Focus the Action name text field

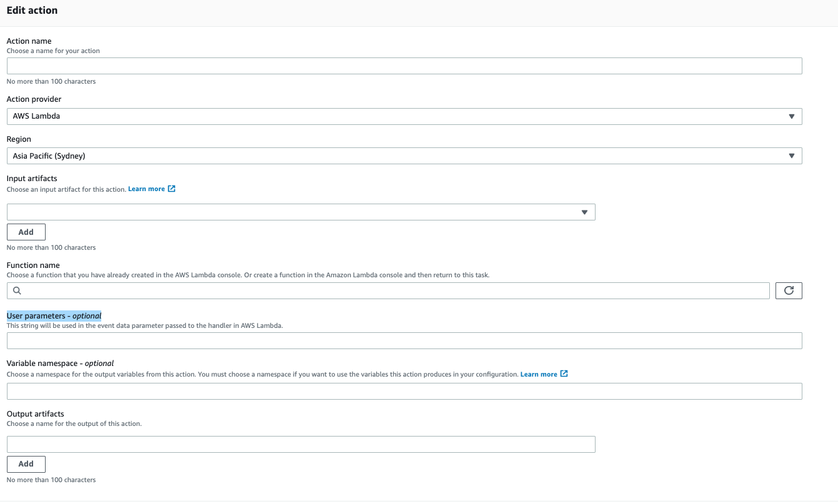[404, 66]
